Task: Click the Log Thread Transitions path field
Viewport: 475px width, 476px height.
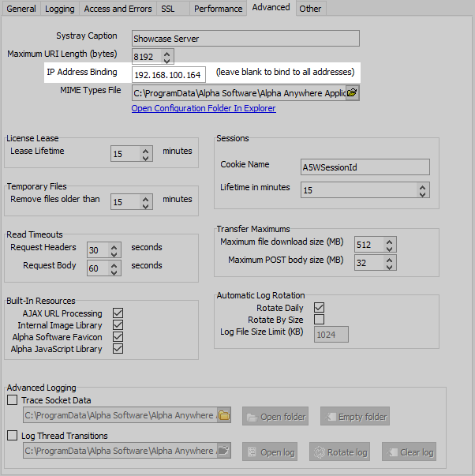Action: click(x=120, y=451)
